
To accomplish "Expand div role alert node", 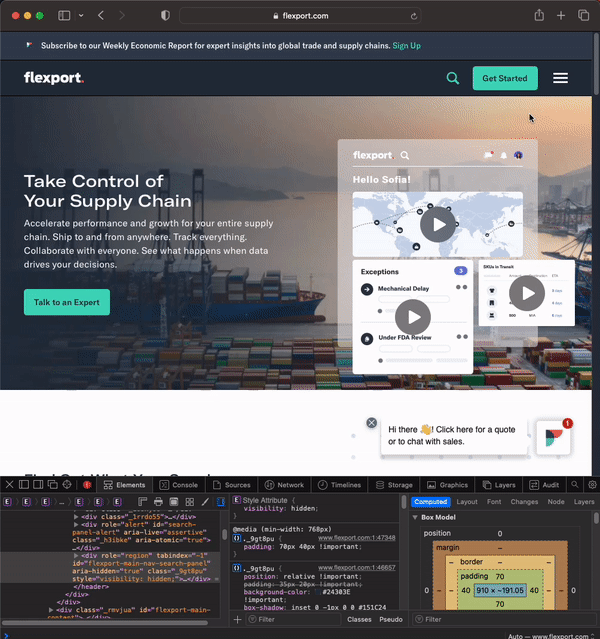I will pos(76,524).
